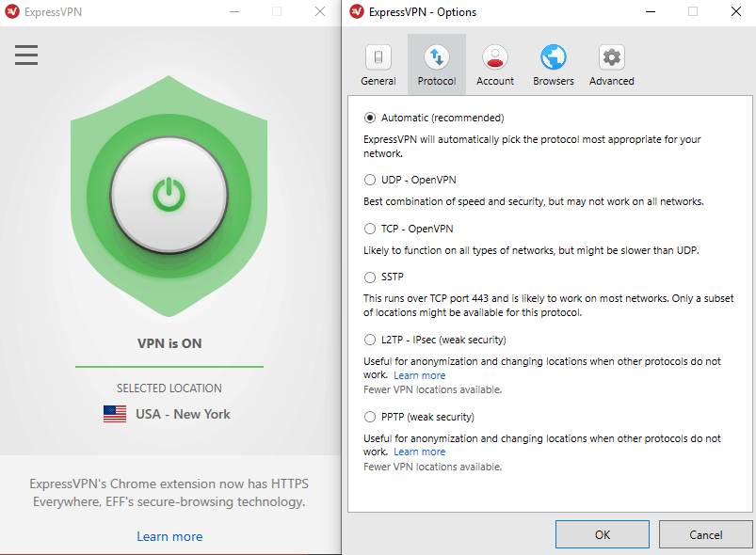Click the ExpressVPN logo in the main window title bar
The width and height of the screenshot is (756, 555).
click(x=12, y=11)
